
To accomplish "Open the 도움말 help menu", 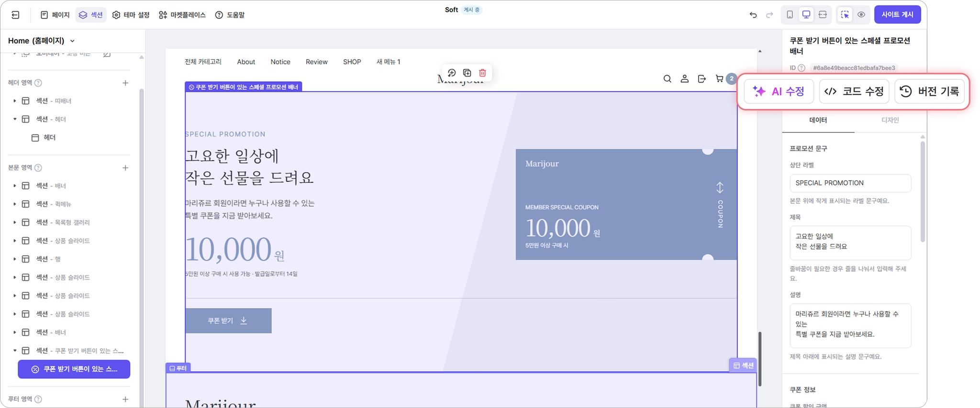I will point(230,15).
